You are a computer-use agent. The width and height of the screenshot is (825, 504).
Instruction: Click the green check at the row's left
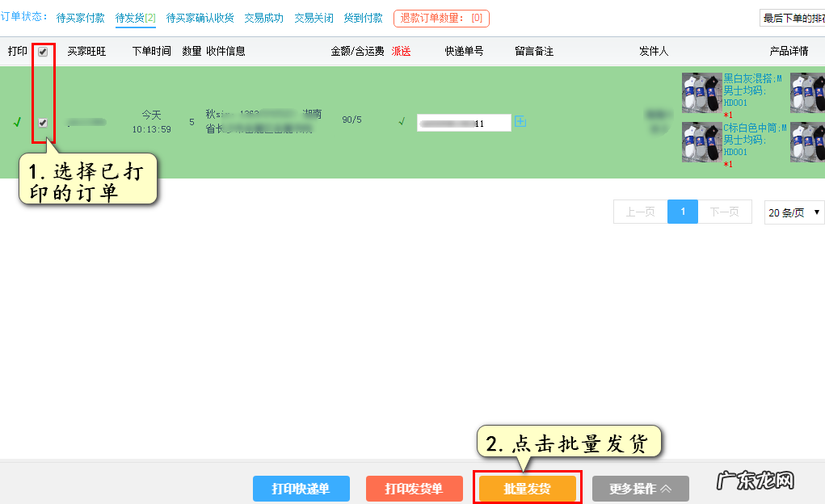point(17,122)
